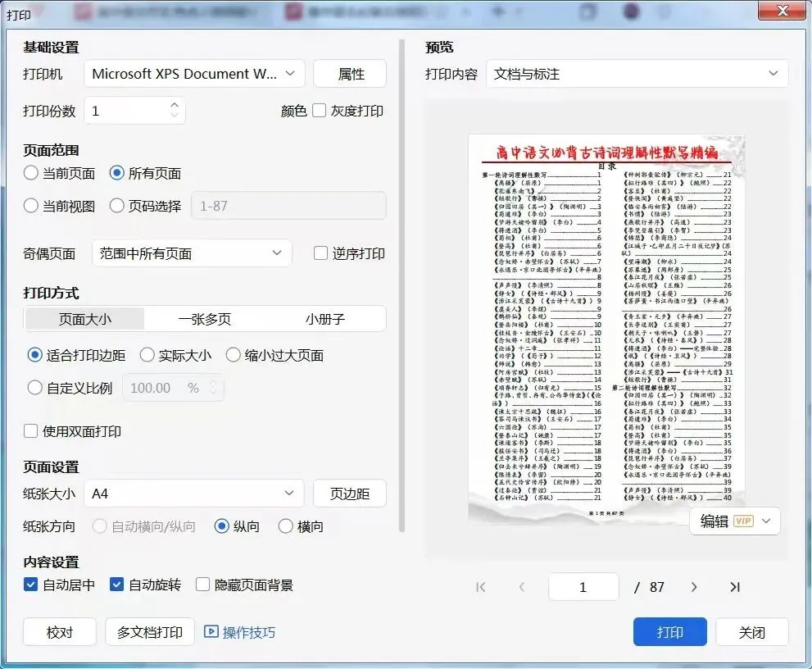Select the auto 自动横向/纵向 radio option

click(x=99, y=526)
